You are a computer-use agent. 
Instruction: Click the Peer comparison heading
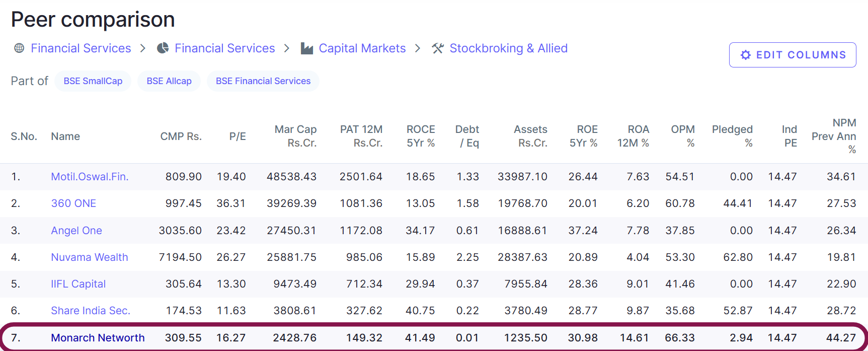[93, 20]
